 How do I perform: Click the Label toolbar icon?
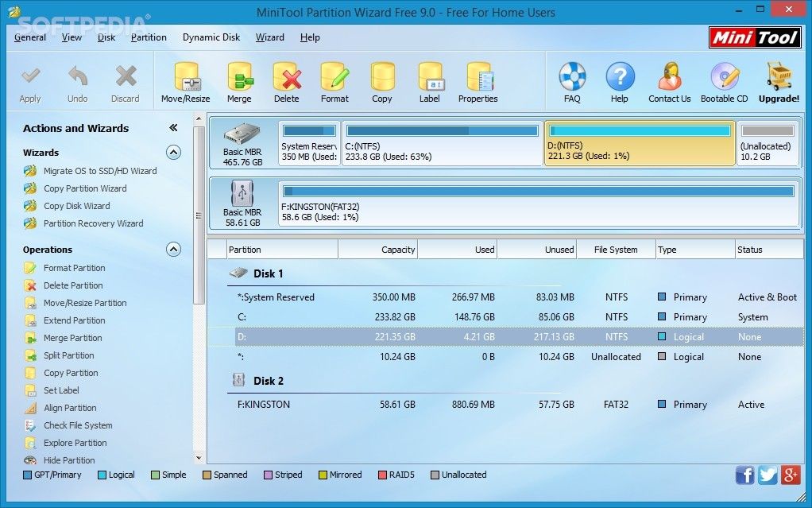click(431, 76)
